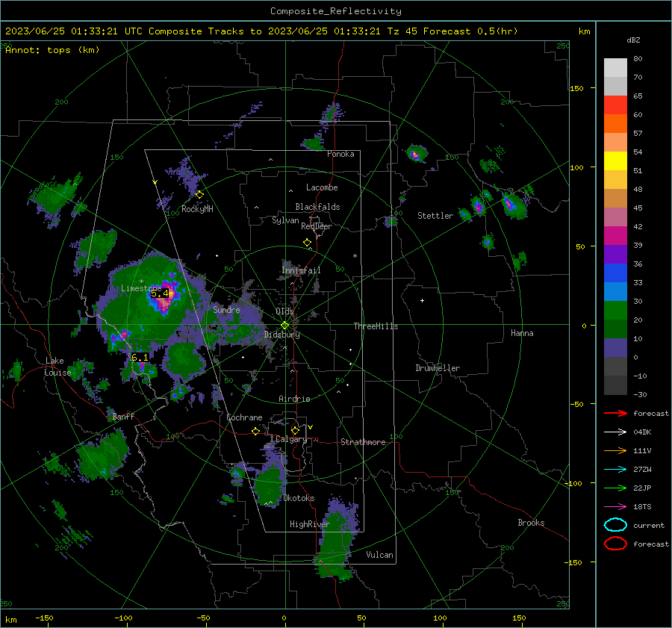This screenshot has height=628, width=672.
Task: Click the red forecast arrow in legend
Action: (x=615, y=413)
